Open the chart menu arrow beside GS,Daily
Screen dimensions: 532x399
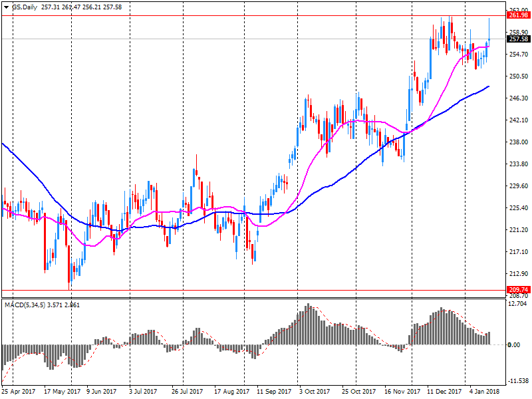tap(6, 6)
